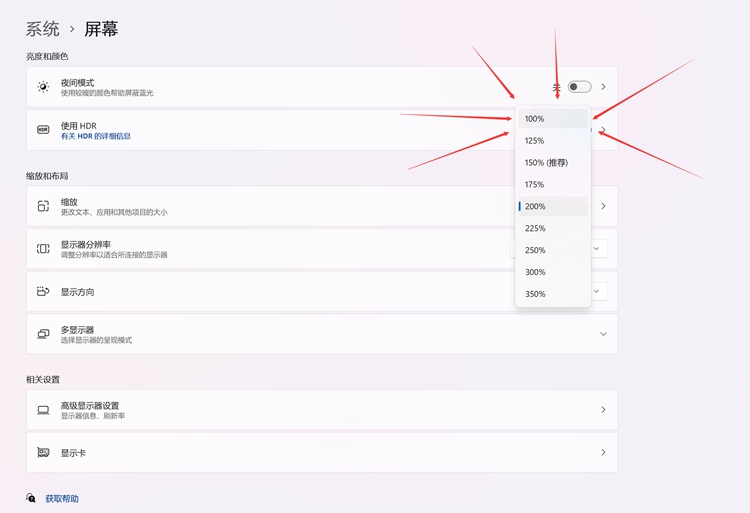Open the HDR details link (有关 HDR 的详细信息)
The height and width of the screenshot is (513, 750).
[x=96, y=137]
